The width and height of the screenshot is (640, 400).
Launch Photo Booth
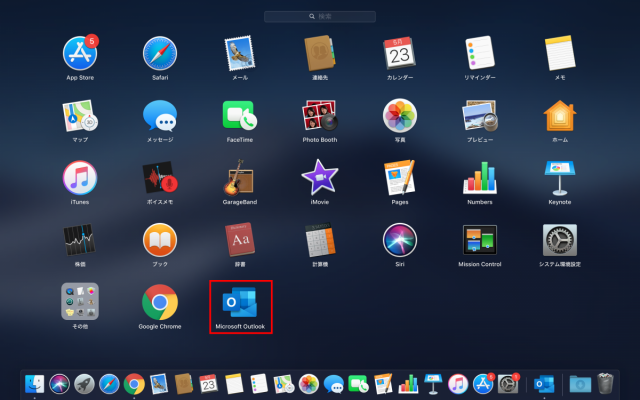(x=320, y=116)
